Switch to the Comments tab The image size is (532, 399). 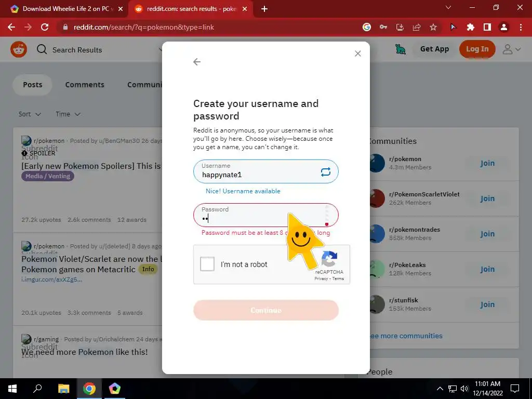(x=85, y=85)
